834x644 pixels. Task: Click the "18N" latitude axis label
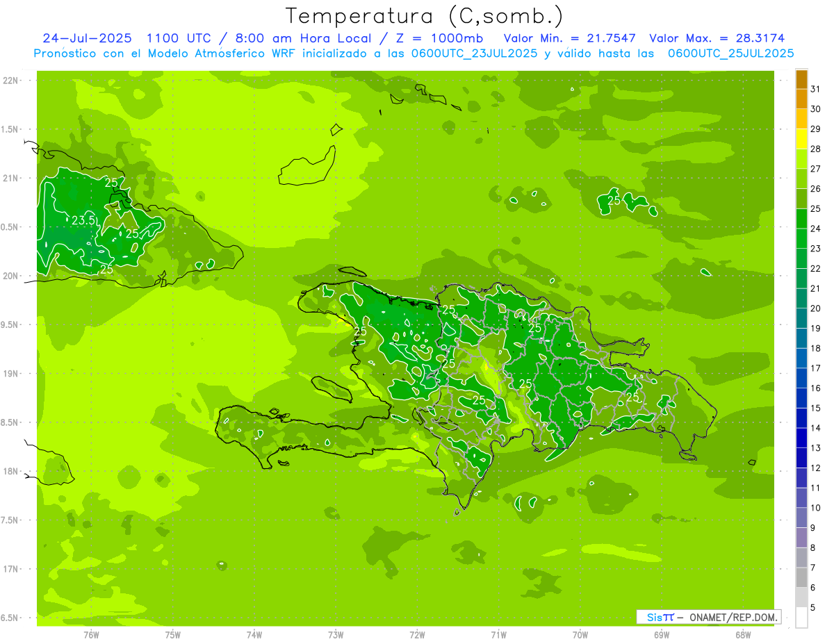11,471
